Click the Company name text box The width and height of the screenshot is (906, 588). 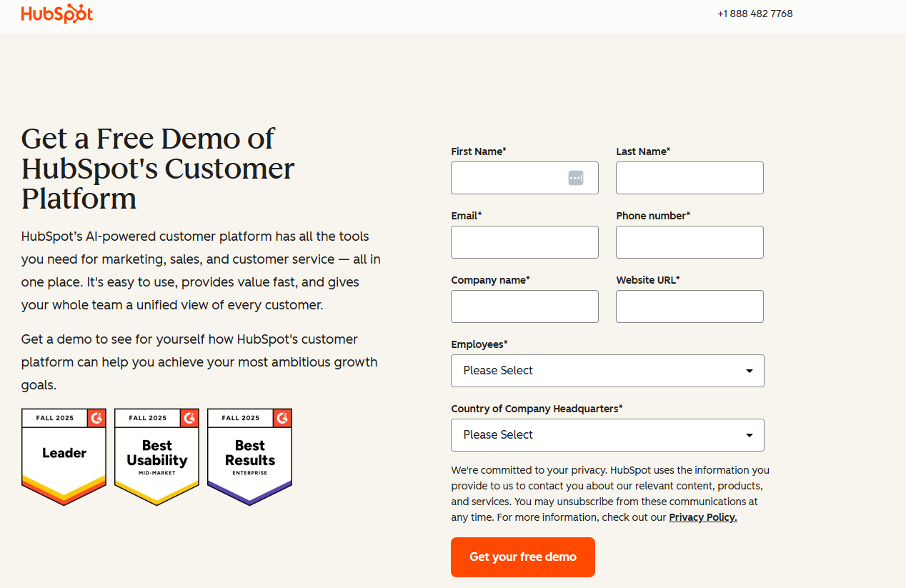pyautogui.click(x=524, y=307)
